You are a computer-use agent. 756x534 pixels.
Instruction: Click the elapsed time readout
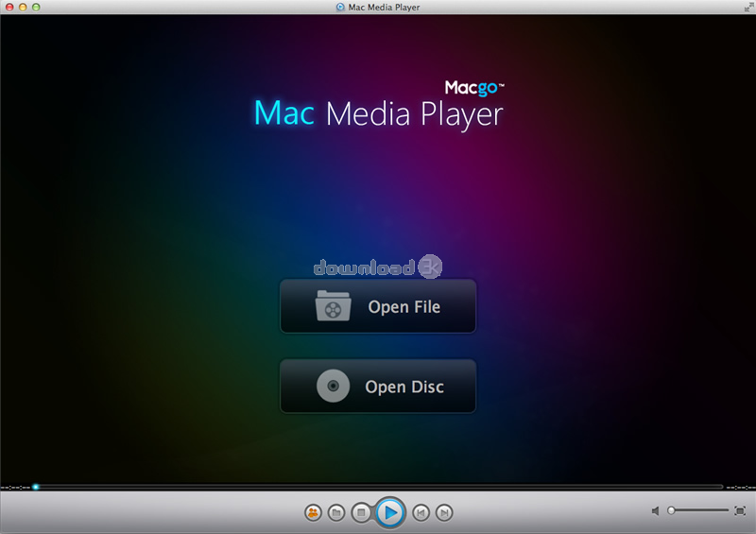coord(15,487)
